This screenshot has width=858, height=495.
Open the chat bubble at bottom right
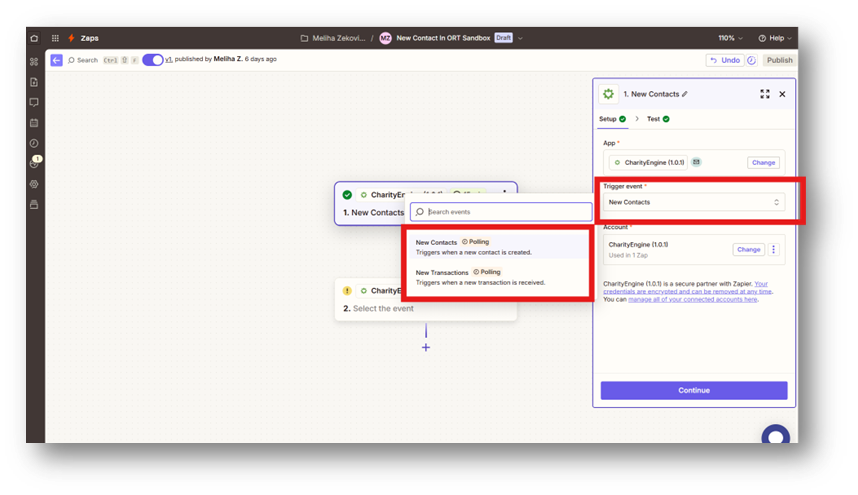pos(775,435)
